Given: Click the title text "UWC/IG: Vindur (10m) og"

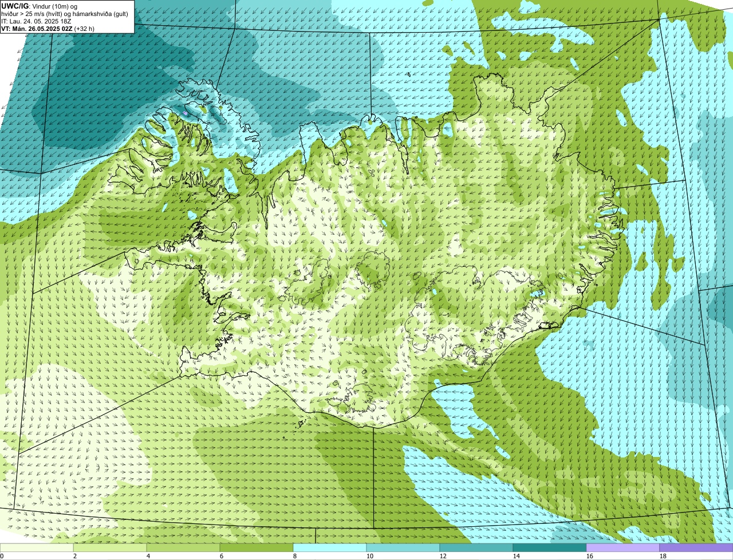Looking at the screenshot, I should tap(39, 6).
